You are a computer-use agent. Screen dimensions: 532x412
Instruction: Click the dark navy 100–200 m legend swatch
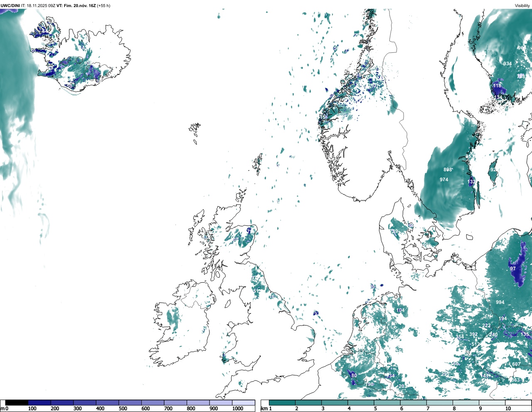point(39,403)
